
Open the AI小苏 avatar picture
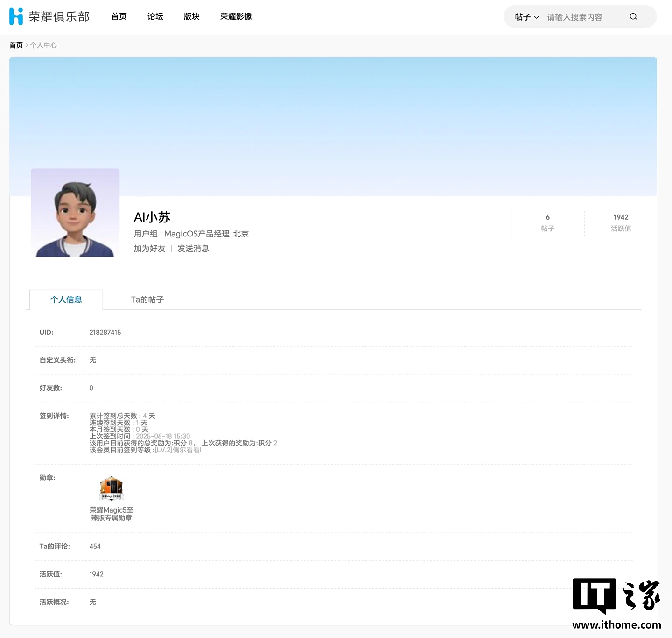pyautogui.click(x=75, y=213)
